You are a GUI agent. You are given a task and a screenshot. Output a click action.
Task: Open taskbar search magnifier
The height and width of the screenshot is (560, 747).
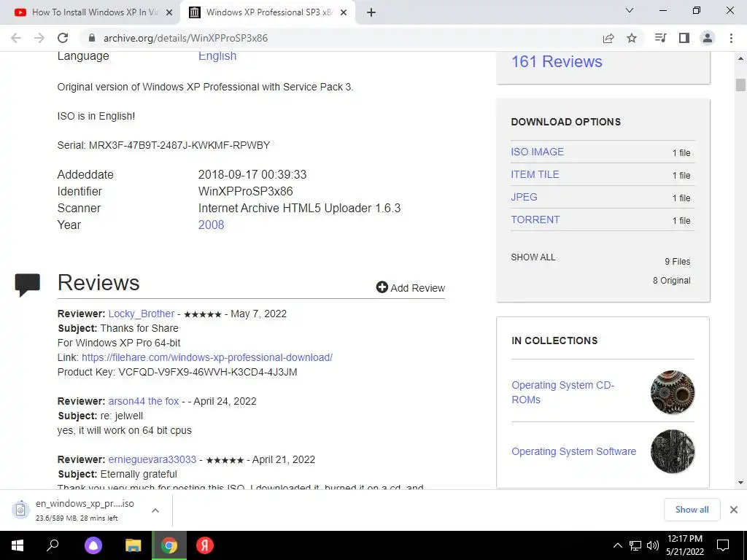[x=53, y=545]
